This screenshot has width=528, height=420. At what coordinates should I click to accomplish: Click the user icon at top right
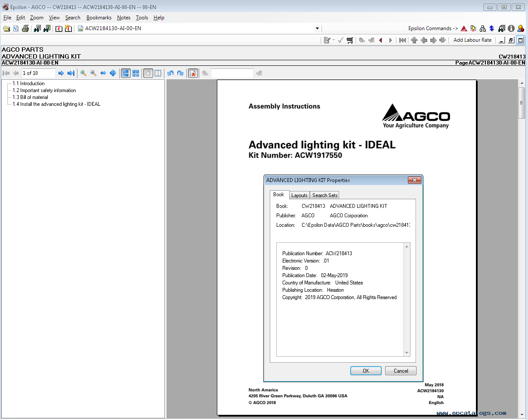tap(521, 28)
